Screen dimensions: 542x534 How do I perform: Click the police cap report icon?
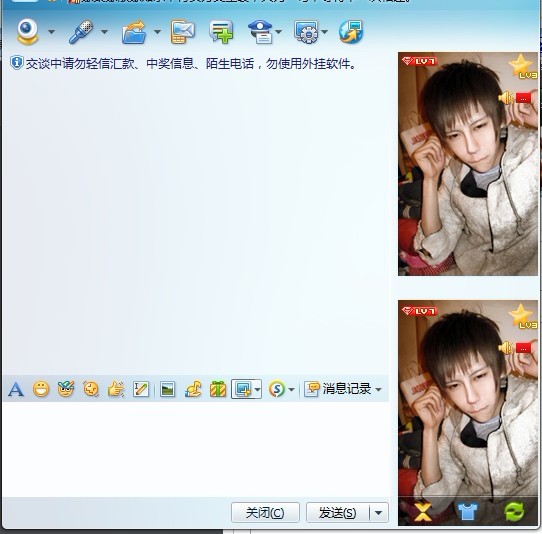click(261, 32)
